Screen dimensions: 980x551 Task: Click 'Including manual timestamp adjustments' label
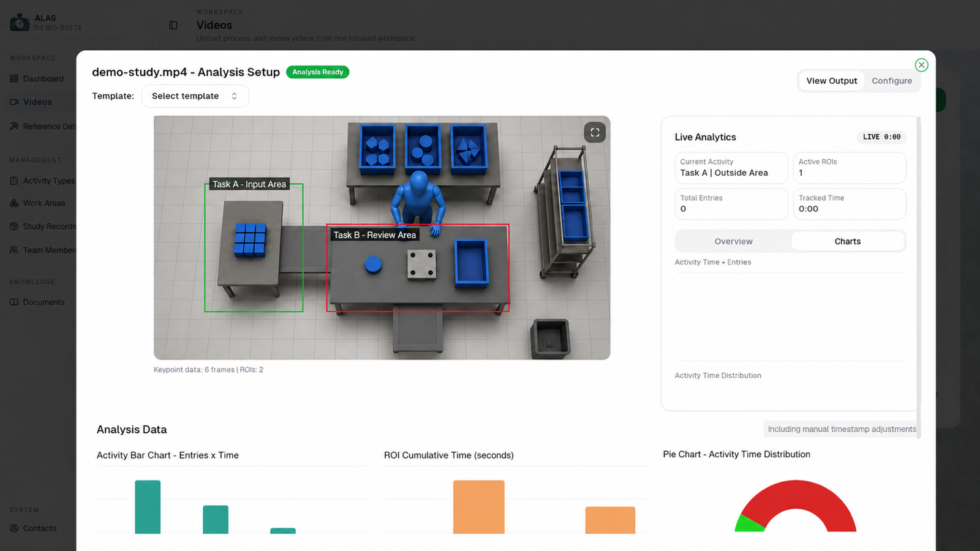842,429
